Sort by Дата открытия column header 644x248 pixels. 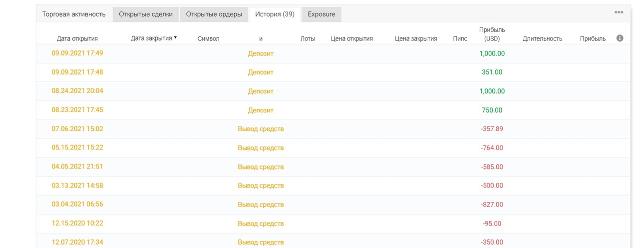click(77, 38)
